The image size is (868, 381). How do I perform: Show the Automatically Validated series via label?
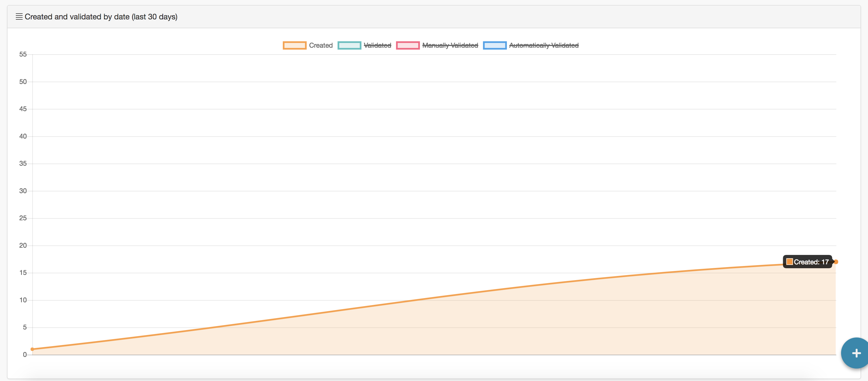[x=544, y=45]
